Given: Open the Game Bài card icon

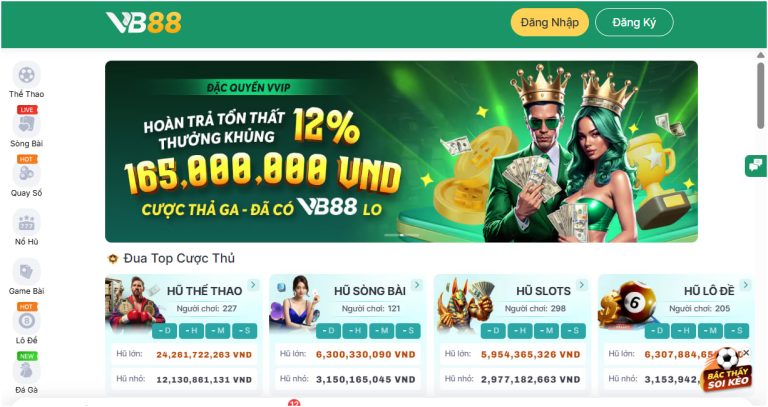Looking at the screenshot, I should pos(26,272).
